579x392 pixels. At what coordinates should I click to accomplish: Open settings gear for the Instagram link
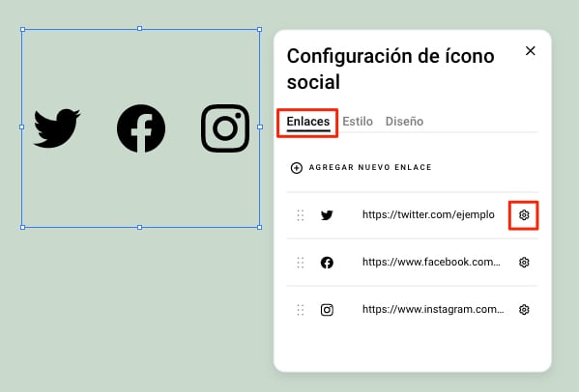click(x=524, y=309)
